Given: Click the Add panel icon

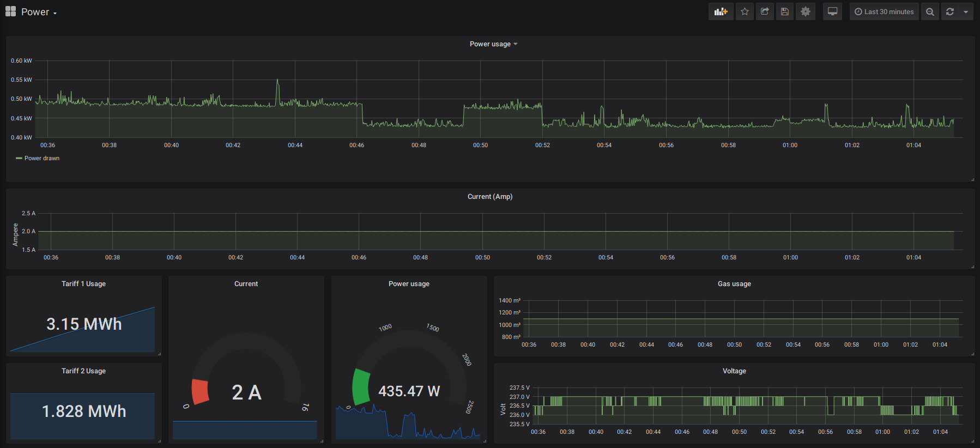Looking at the screenshot, I should coord(721,11).
